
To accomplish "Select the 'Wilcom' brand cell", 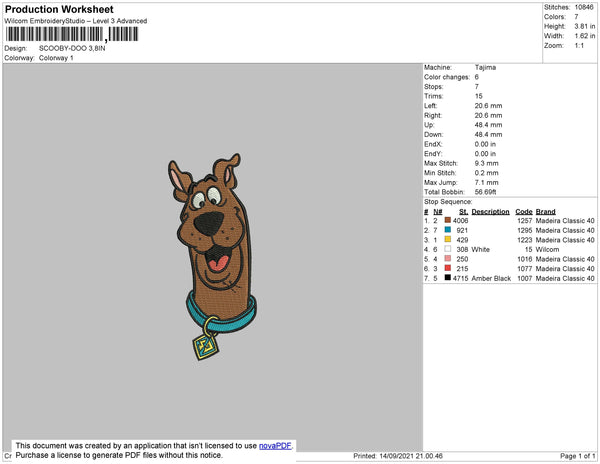I will [x=547, y=249].
